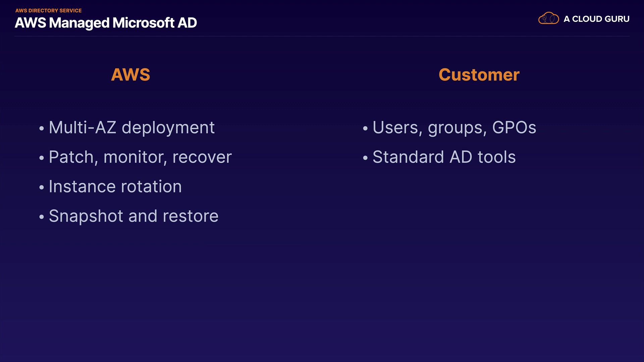Click the "AWS DIRECTORY SERVICE" orange subtitle
The image size is (644, 362).
click(49, 11)
